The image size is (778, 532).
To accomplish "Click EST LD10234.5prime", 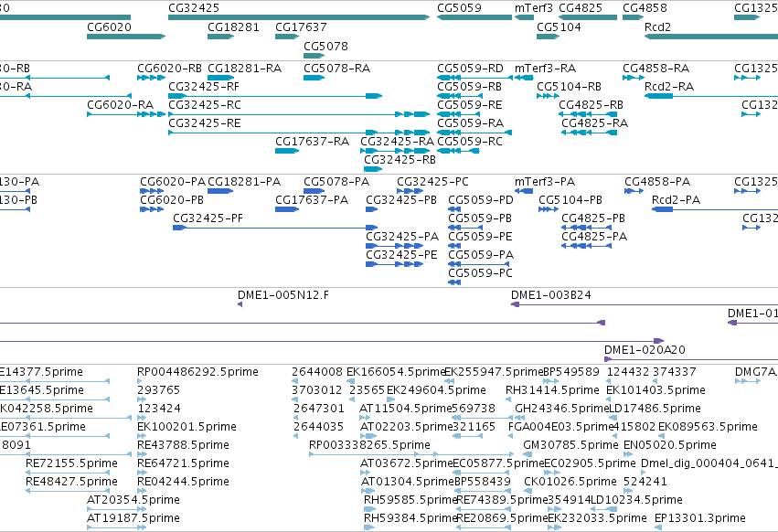I will (636, 500).
